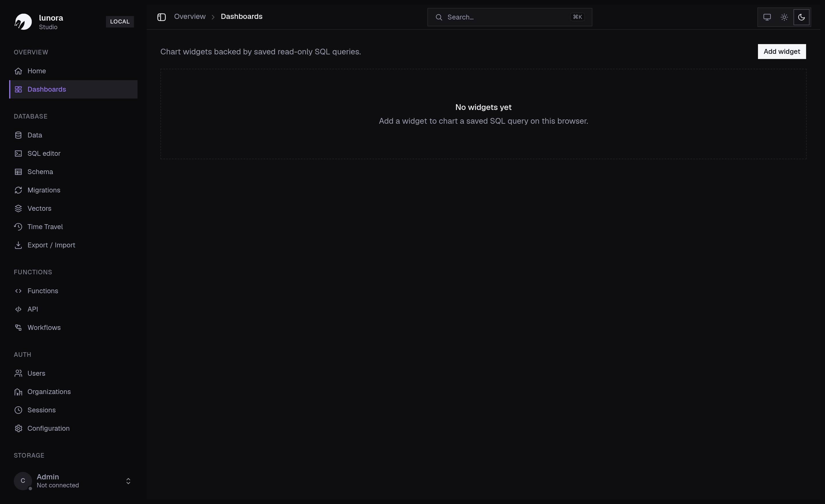Click the lunora Studio logo
This screenshot has height=504, width=825.
pyautogui.click(x=23, y=22)
